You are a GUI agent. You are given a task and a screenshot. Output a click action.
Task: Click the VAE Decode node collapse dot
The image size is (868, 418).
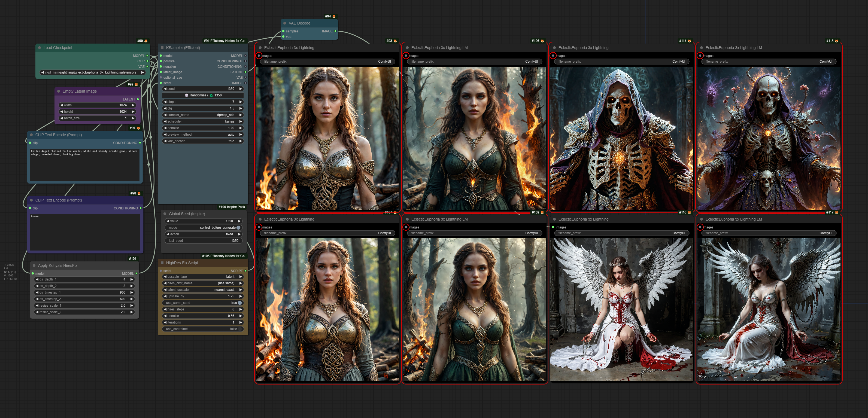(285, 23)
